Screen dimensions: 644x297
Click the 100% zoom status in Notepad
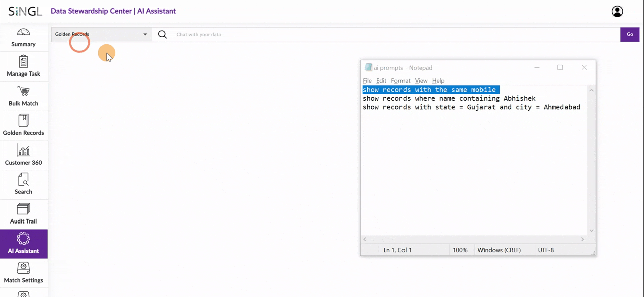460,250
